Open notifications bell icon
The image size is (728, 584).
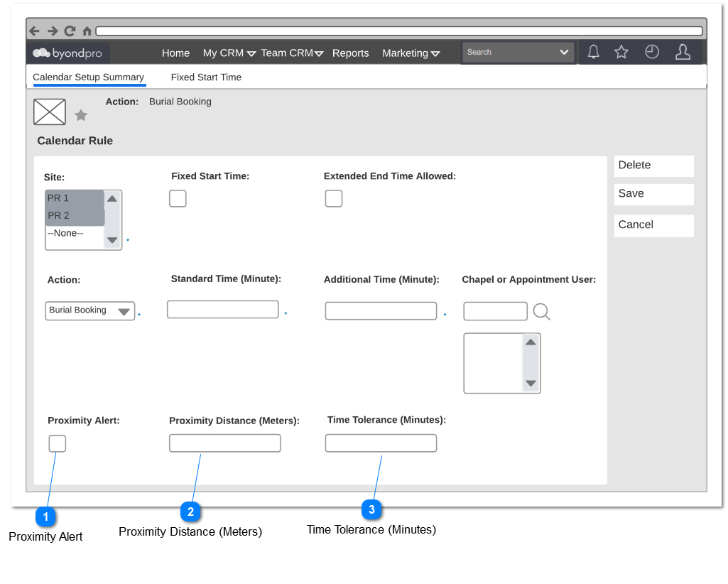tap(593, 52)
